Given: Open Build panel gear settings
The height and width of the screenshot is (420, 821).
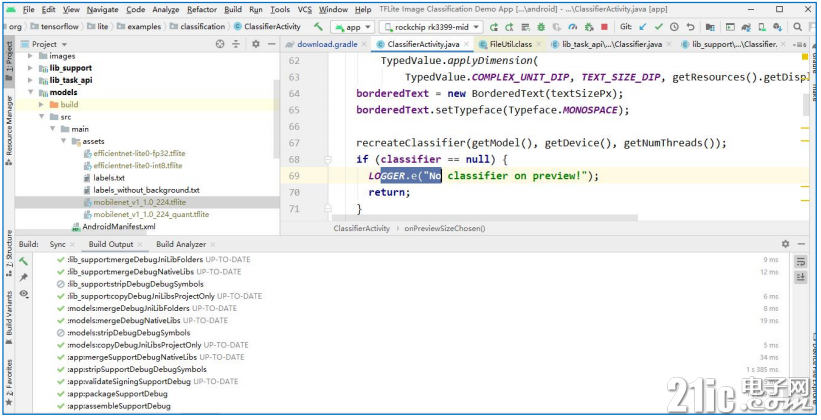Looking at the screenshot, I should [x=785, y=244].
